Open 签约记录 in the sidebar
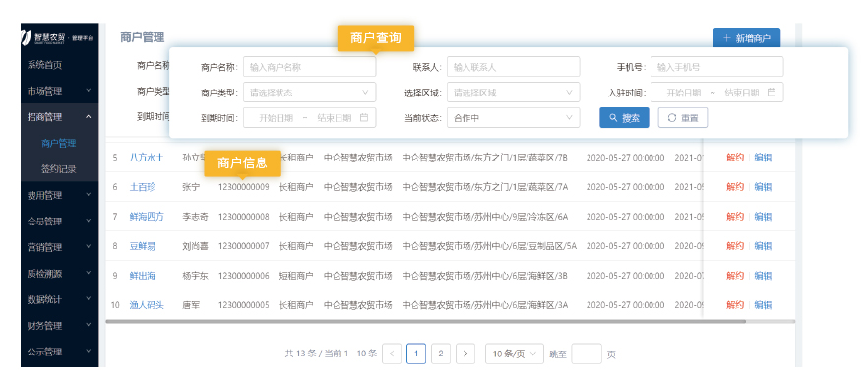Image resolution: width=868 pixels, height=386 pixels. click(x=60, y=169)
